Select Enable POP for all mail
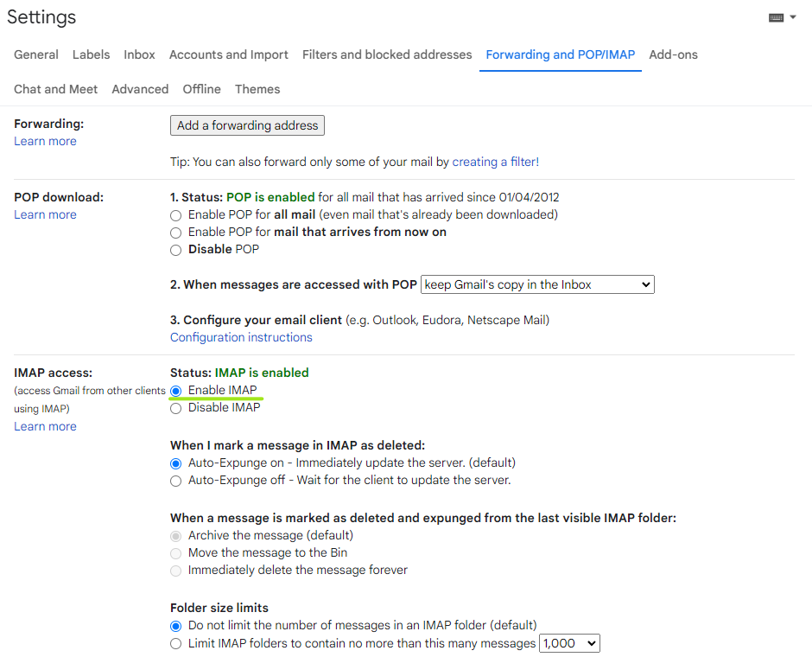812x657 pixels. (176, 215)
